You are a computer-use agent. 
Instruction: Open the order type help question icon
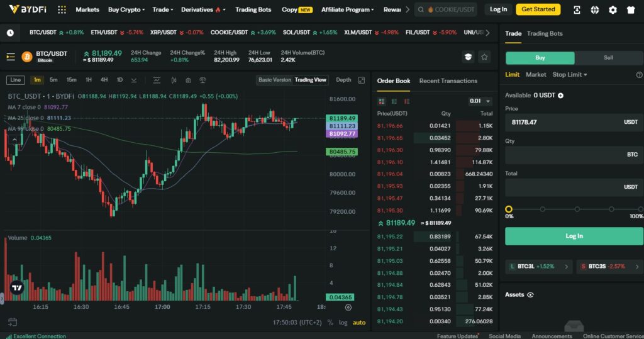pos(639,75)
